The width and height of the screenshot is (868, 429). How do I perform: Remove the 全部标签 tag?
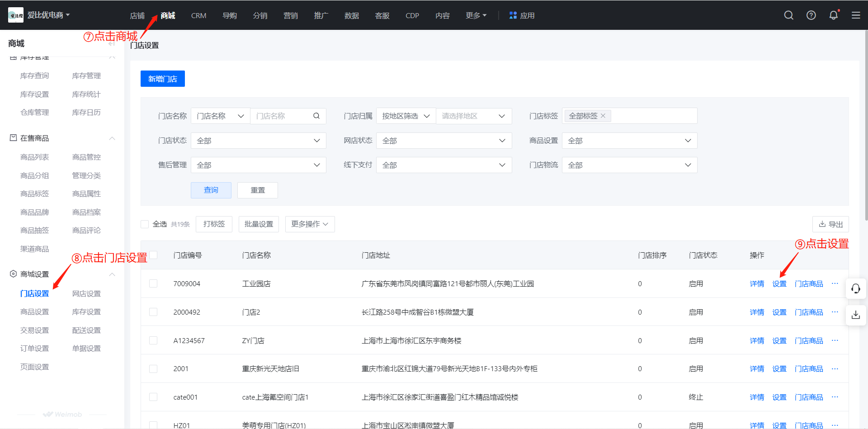pyautogui.click(x=603, y=116)
